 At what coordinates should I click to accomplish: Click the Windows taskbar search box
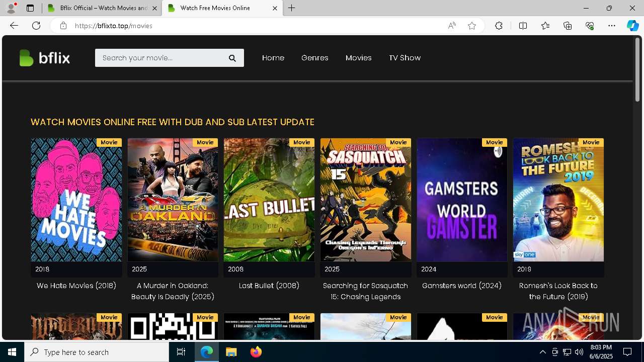(x=97, y=352)
